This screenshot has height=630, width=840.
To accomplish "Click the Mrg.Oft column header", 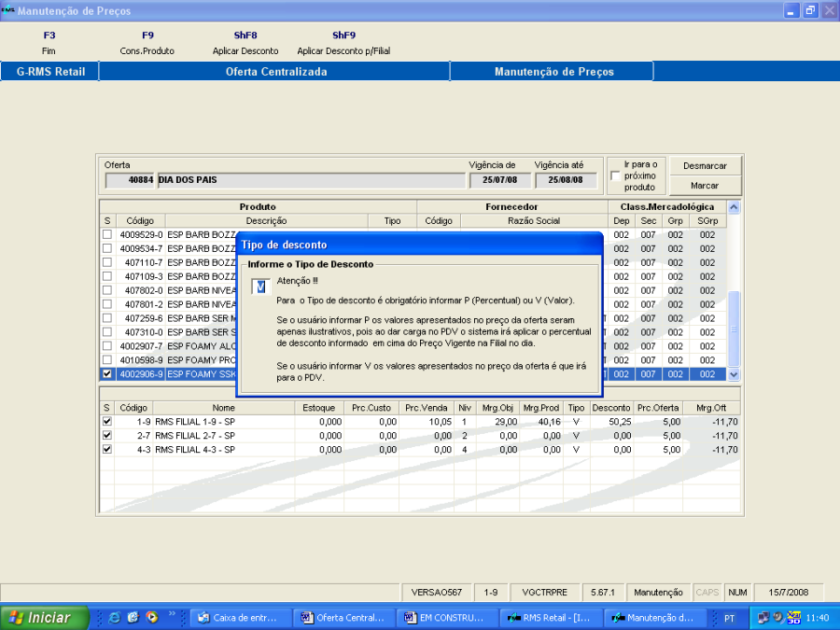I will click(x=711, y=408).
